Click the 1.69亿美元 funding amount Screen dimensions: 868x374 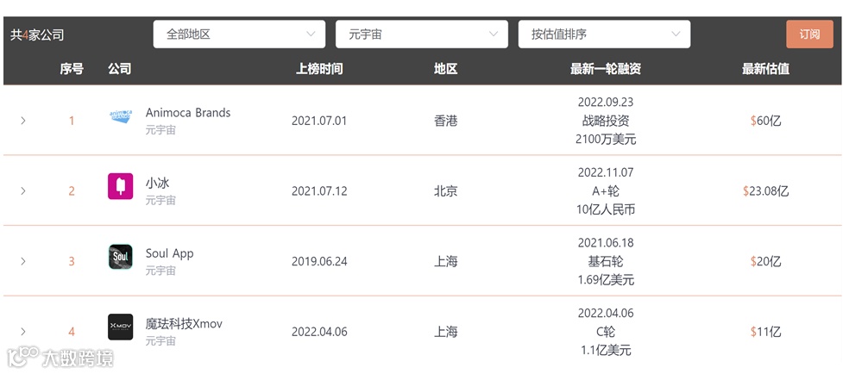tap(606, 279)
